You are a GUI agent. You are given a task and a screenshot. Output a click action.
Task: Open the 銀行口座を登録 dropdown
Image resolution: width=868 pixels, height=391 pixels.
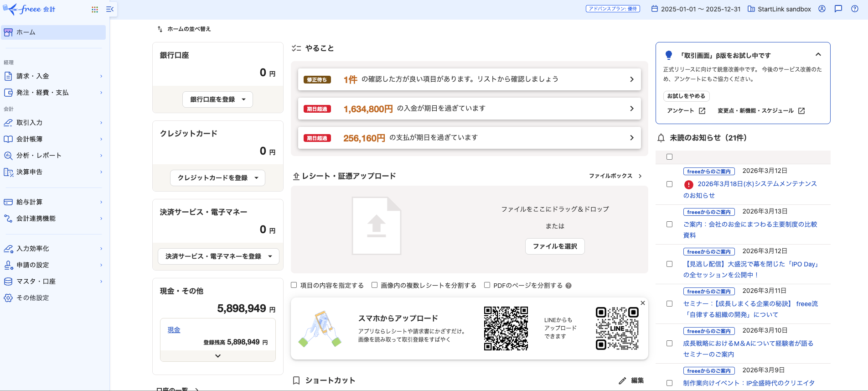217,99
